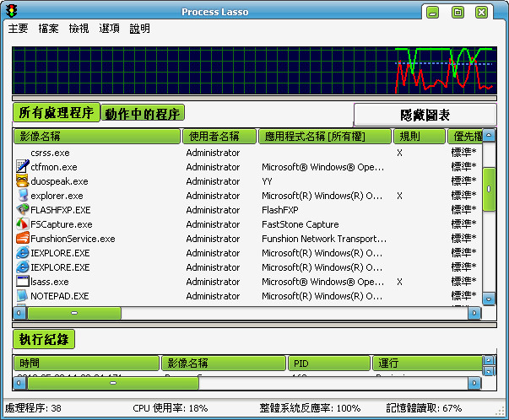Click the 處理程序: 38 status entry
Image resolution: width=509 pixels, height=420 pixels.
(33, 407)
